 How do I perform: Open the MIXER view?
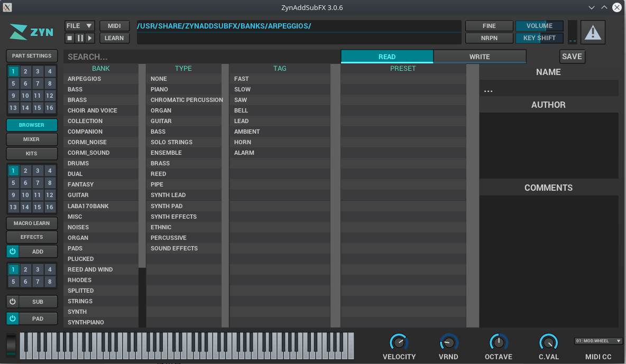pos(32,139)
